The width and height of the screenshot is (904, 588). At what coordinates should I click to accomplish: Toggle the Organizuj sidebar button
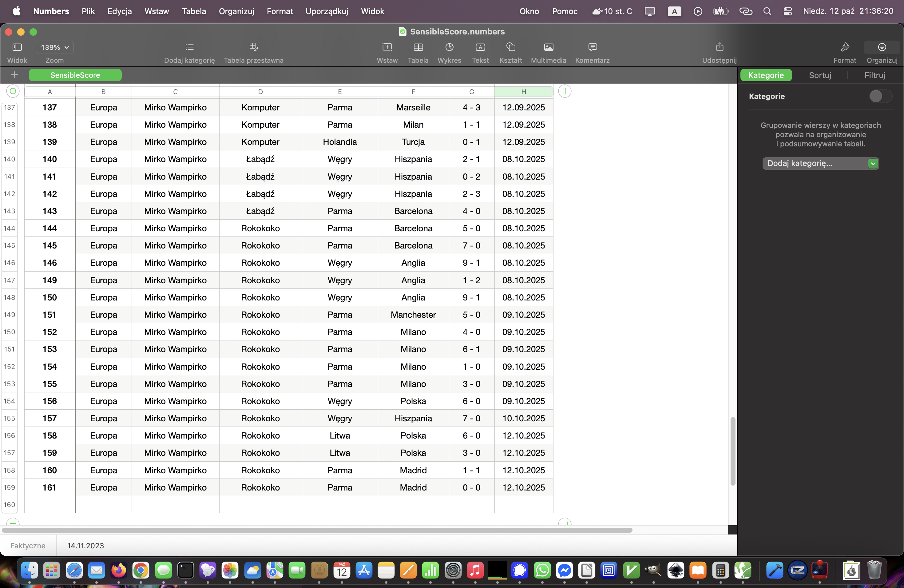point(882,47)
